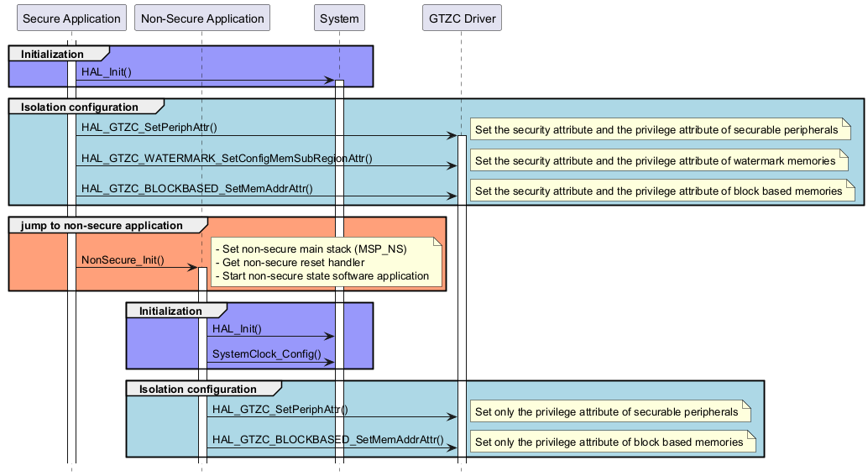Click the SystemClock_Config() message label

click(267, 354)
